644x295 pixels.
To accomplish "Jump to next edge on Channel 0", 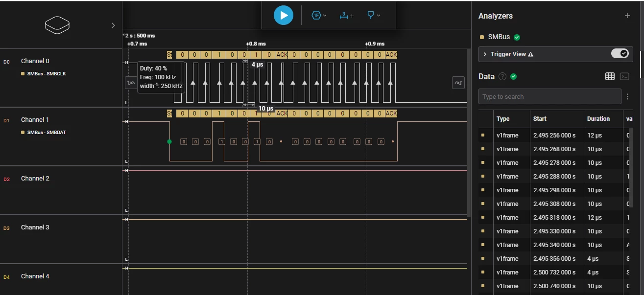I will 458,83.
